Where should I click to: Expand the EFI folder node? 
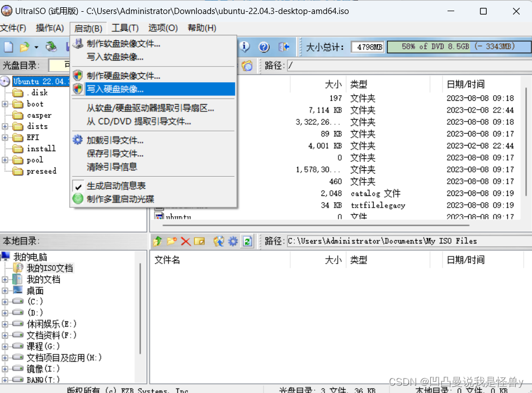(x=4, y=138)
